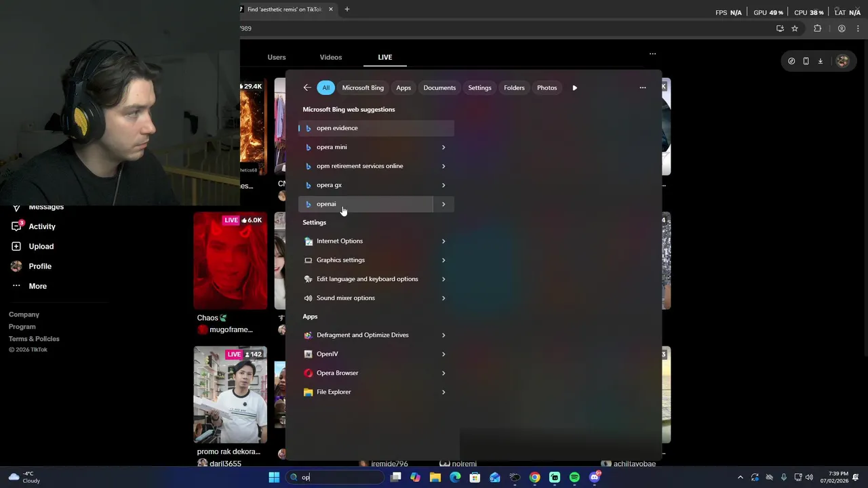Open Microsoft Edge from taskbar
This screenshot has height=488, width=868.
pyautogui.click(x=455, y=477)
